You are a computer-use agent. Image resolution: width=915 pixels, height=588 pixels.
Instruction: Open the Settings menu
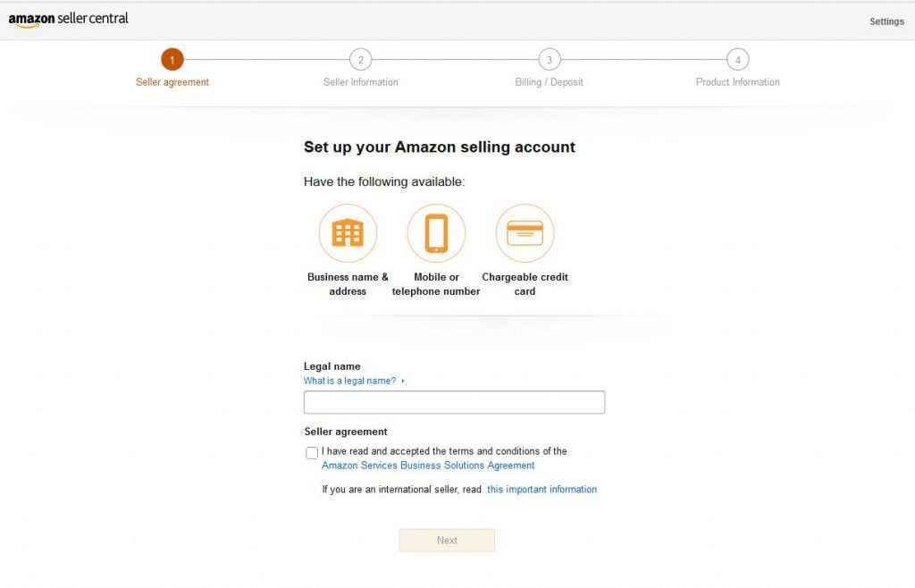coord(886,21)
